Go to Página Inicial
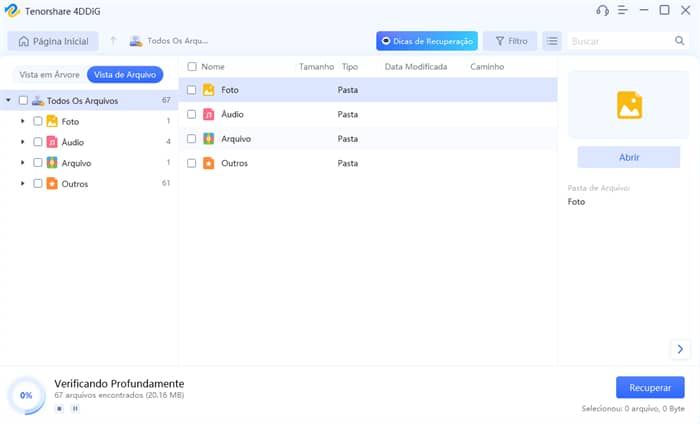 coord(53,42)
